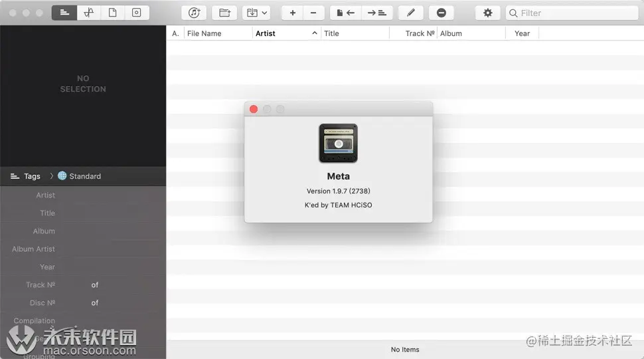Screen dimensions: 644x359
Task: Click the Meta app icon in About dialog
Action: [x=339, y=144]
